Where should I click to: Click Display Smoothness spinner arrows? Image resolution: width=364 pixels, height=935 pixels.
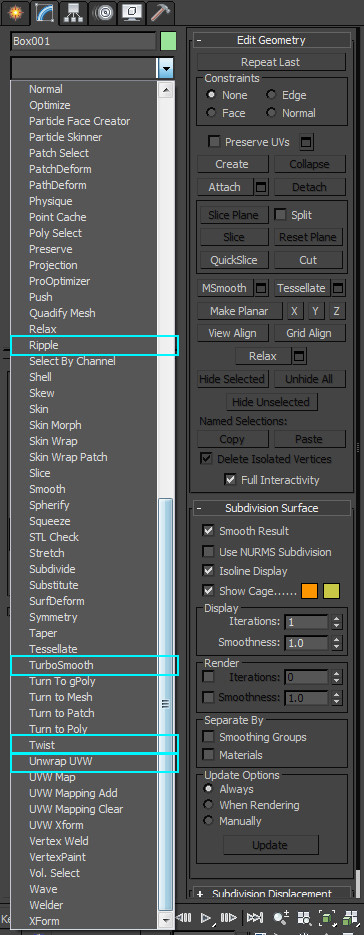point(337,643)
